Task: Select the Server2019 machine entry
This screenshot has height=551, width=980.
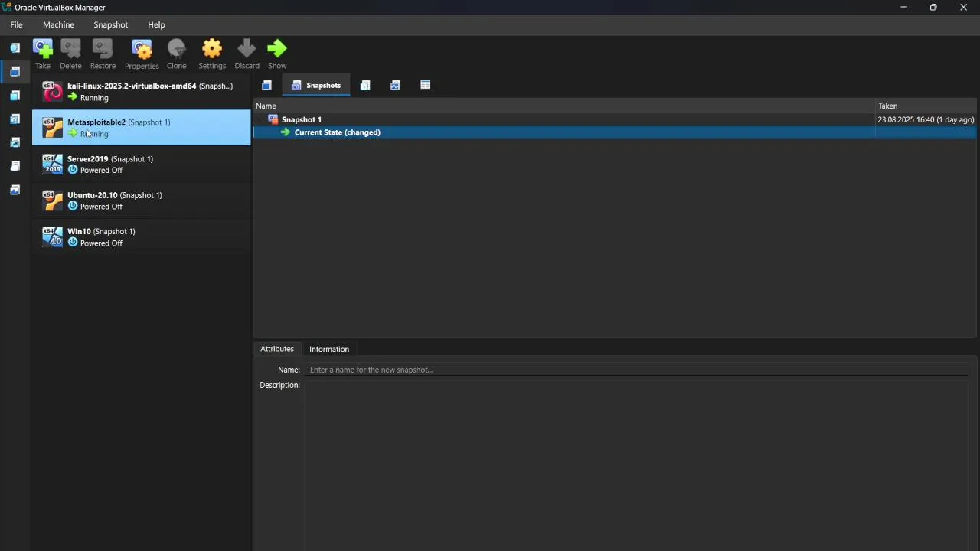Action: [x=141, y=164]
